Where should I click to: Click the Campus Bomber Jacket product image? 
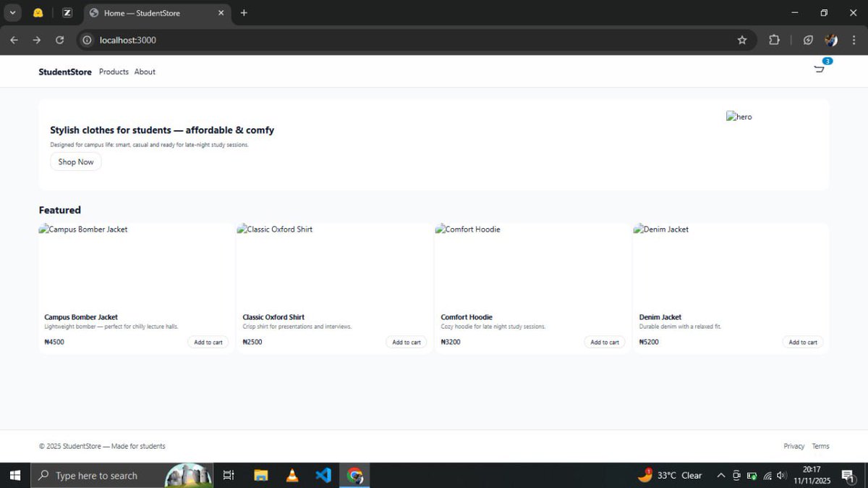pos(137,265)
